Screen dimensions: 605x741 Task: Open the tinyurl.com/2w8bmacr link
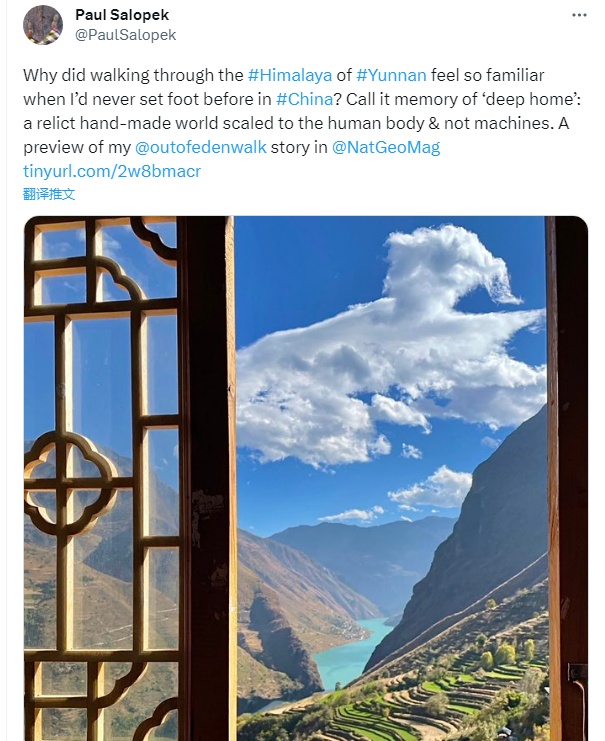click(x=112, y=171)
